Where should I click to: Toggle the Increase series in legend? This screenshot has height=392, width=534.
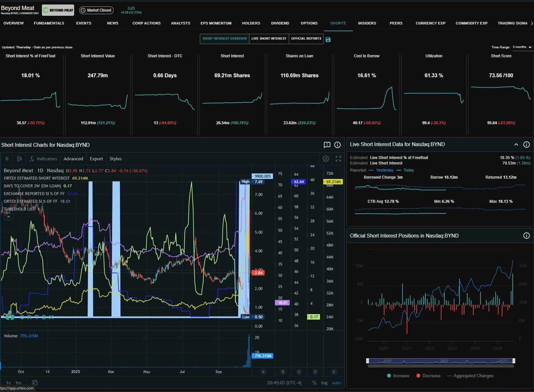pos(398,376)
